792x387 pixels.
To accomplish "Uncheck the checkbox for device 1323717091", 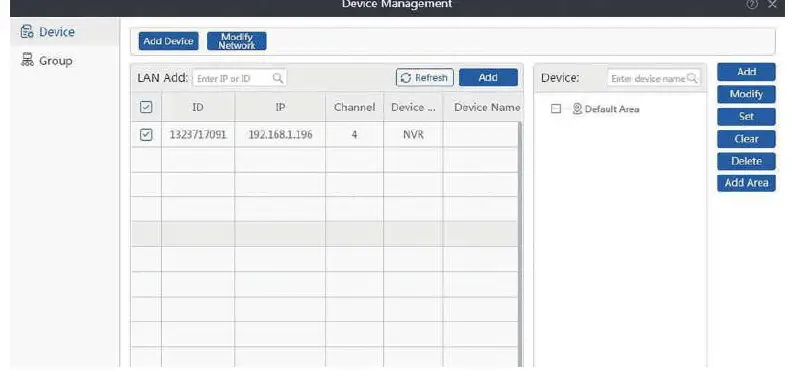I will (x=145, y=134).
